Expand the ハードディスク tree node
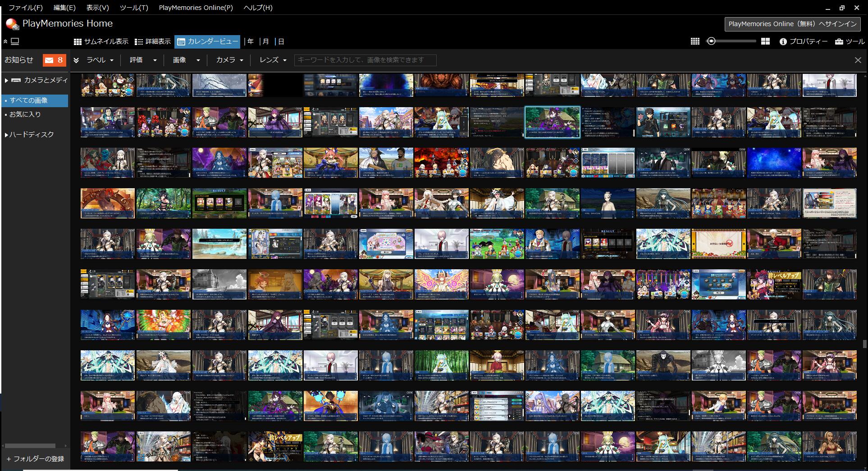Screen dimensions: 868x471 tap(6, 135)
